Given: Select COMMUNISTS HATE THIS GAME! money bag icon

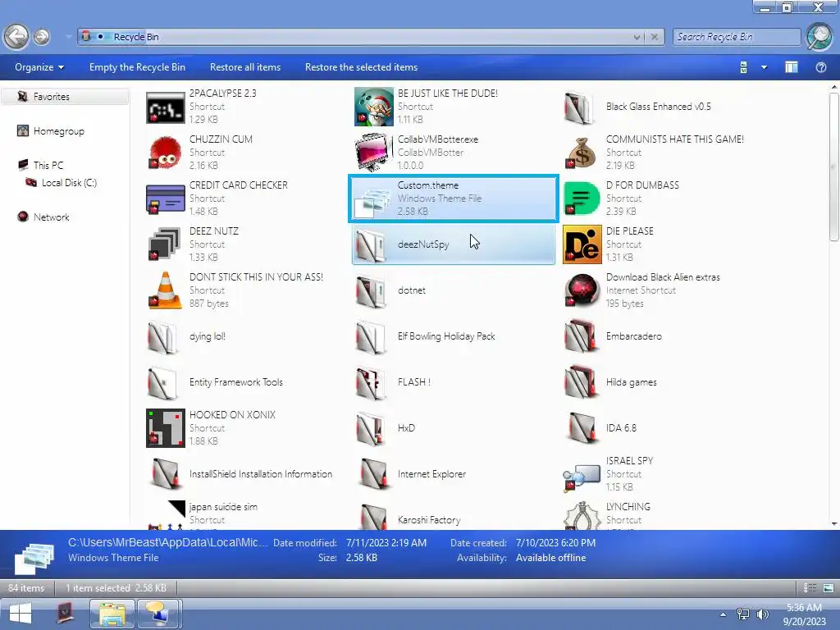Looking at the screenshot, I should point(582,152).
